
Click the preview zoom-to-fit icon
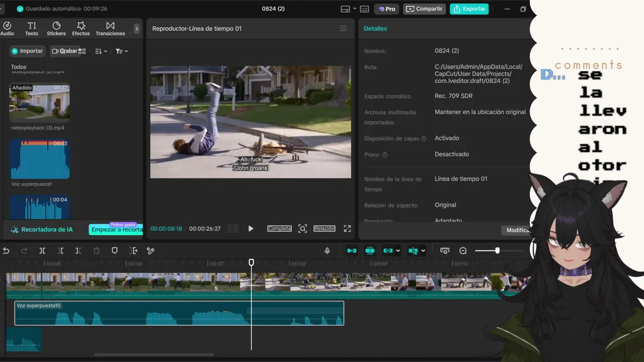tap(302, 229)
